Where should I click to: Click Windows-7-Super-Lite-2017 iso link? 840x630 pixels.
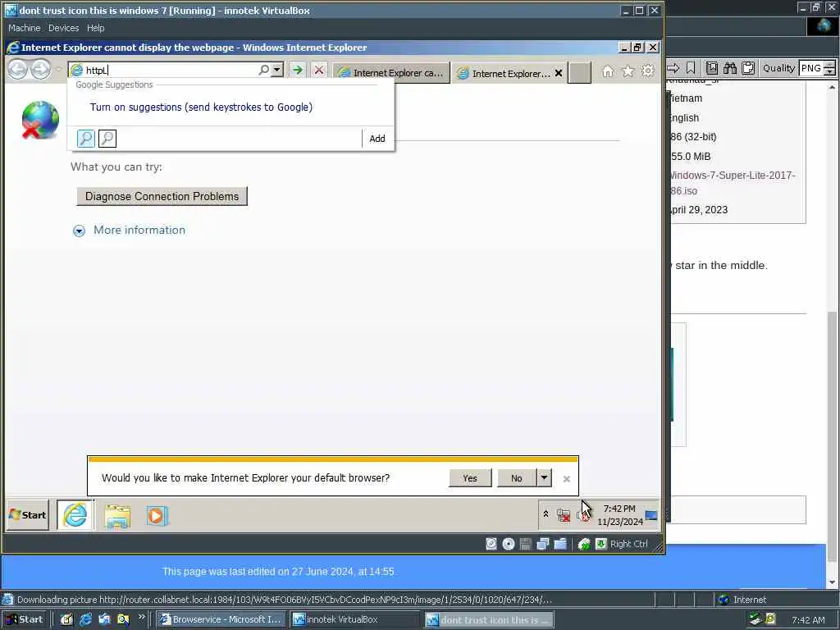(x=732, y=183)
